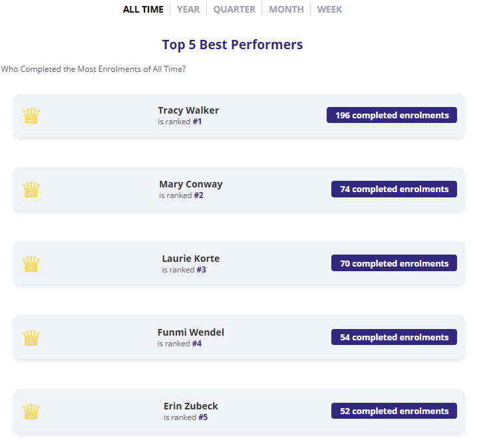Image resolution: width=479 pixels, height=448 pixels.
Task: Click the crown icon beside Mary Conway
Action: click(x=31, y=189)
